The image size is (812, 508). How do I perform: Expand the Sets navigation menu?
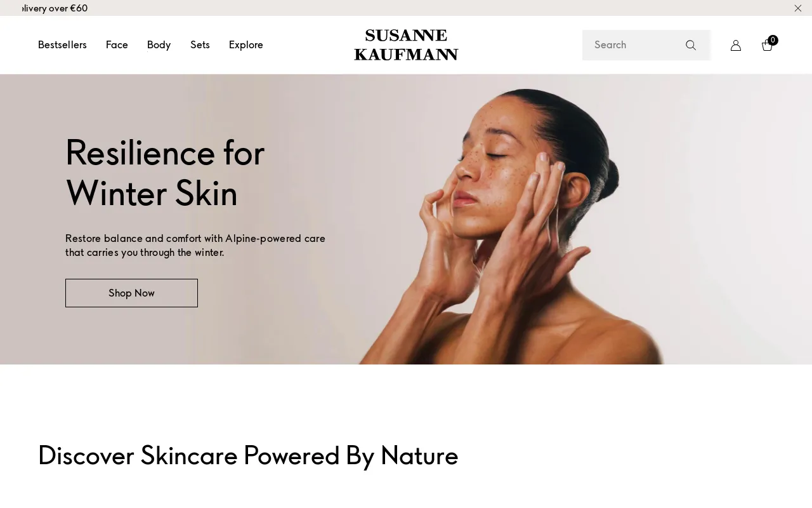pyautogui.click(x=200, y=44)
